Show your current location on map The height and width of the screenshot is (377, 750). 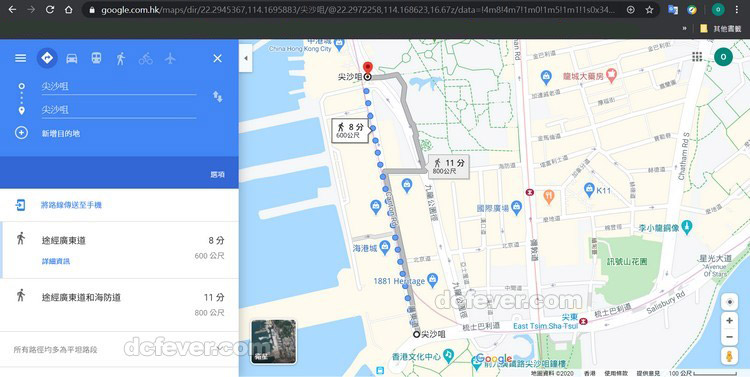729,302
